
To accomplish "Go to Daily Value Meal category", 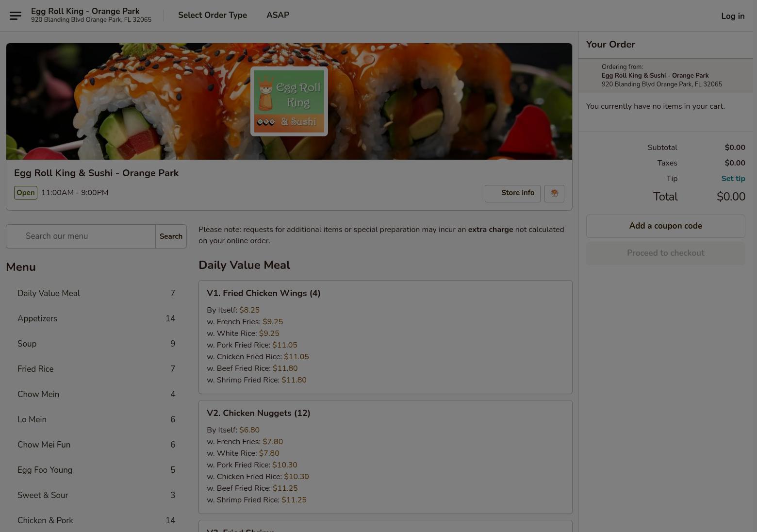I will [96, 293].
